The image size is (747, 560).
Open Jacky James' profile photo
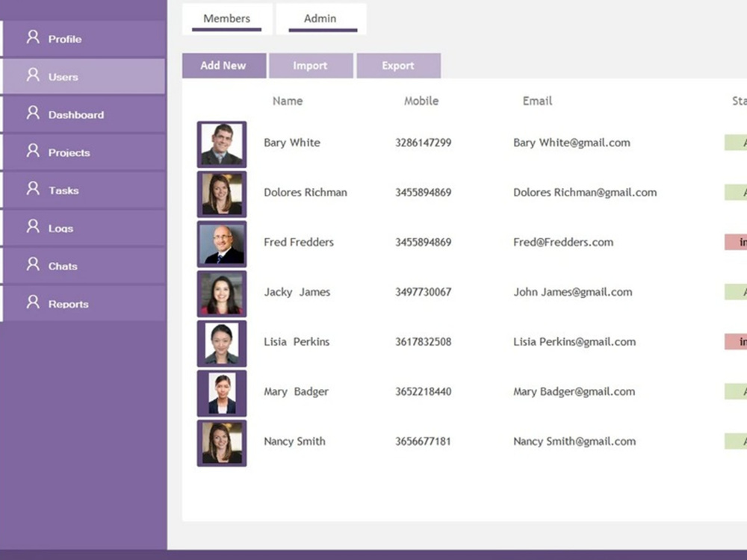click(222, 293)
